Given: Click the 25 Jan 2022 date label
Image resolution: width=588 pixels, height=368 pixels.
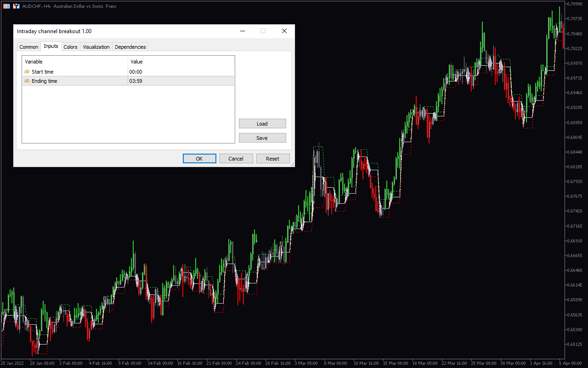Looking at the screenshot, I should tap(12, 363).
